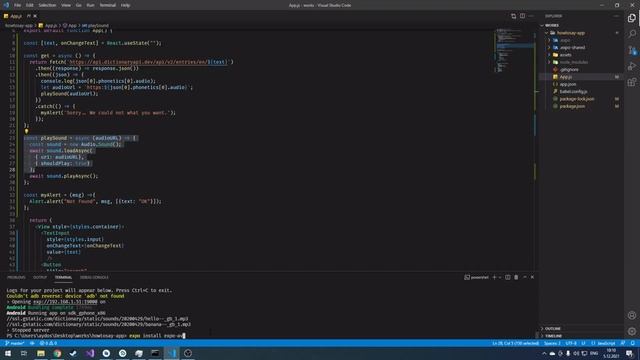Image resolution: width=640 pixels, height=360 pixels.
Task: Maximize the terminal panel
Action: click(x=524, y=277)
